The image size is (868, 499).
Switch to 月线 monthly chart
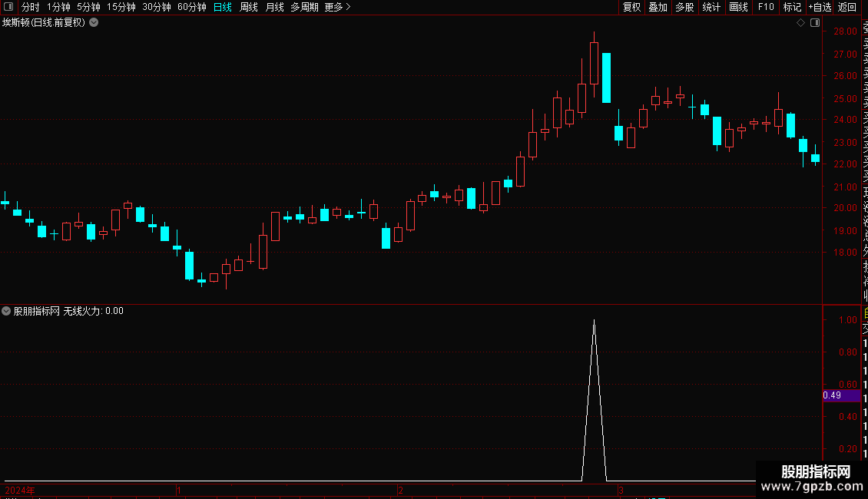click(274, 7)
